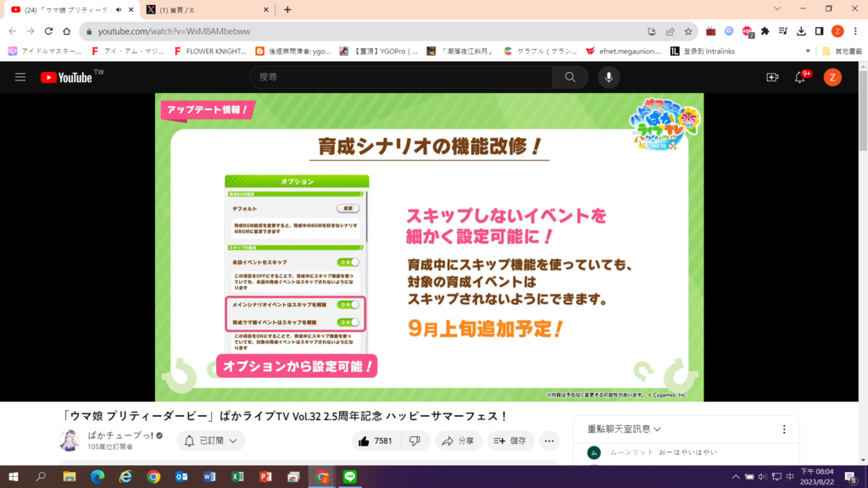Open the Windows Start menu
Viewport: 868px width, 488px height.
click(14, 477)
